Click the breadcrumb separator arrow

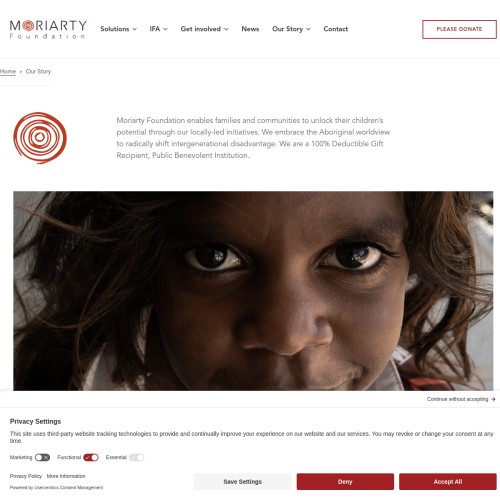coord(21,72)
